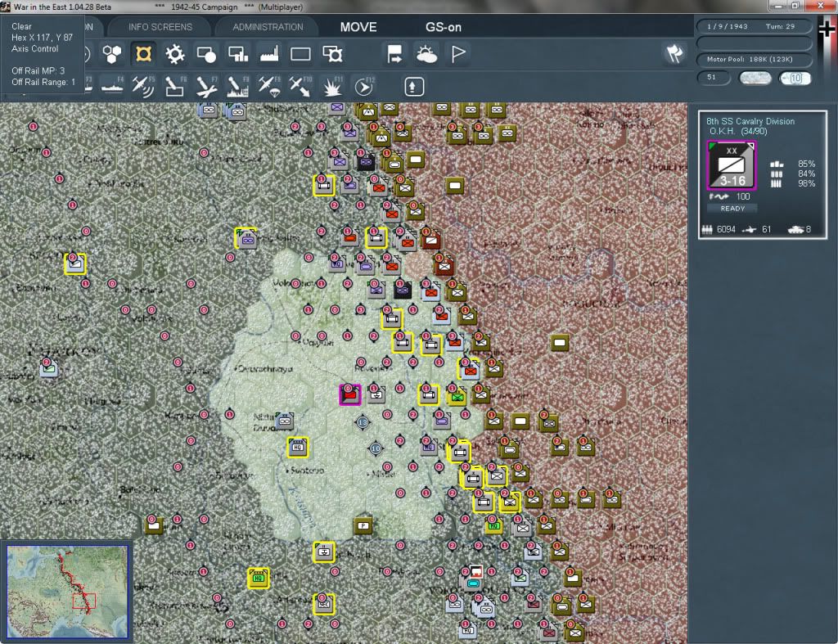Select the magenta-highlighted red flag unit on map
Screen dimensions: 838x644
pos(349,395)
